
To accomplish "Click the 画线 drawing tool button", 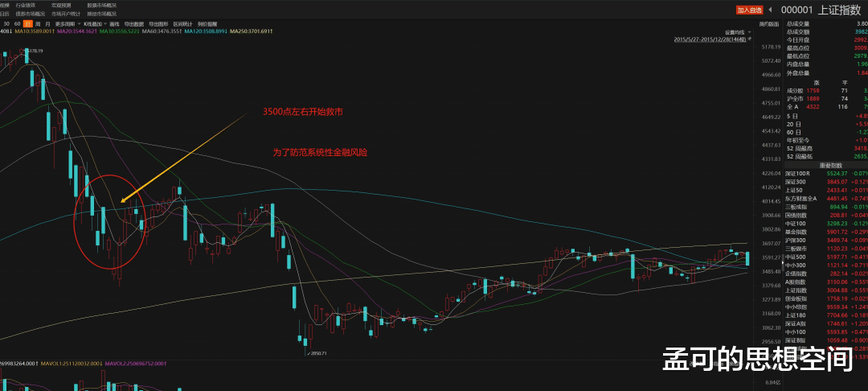I will (115, 24).
